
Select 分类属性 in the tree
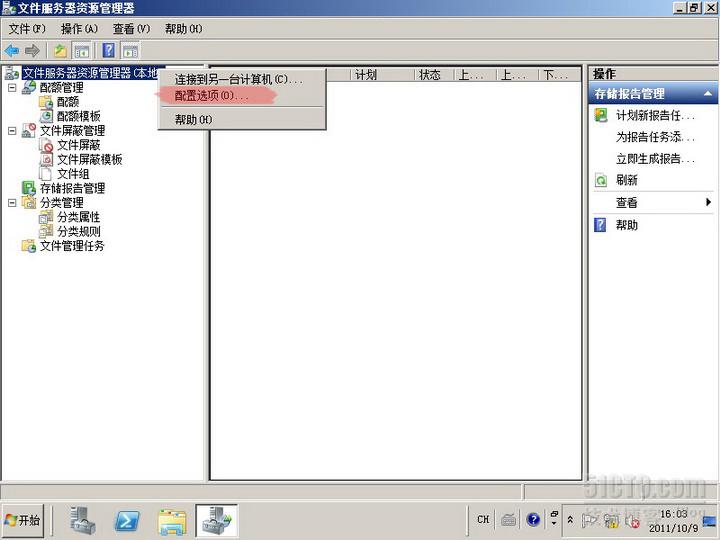point(79,217)
